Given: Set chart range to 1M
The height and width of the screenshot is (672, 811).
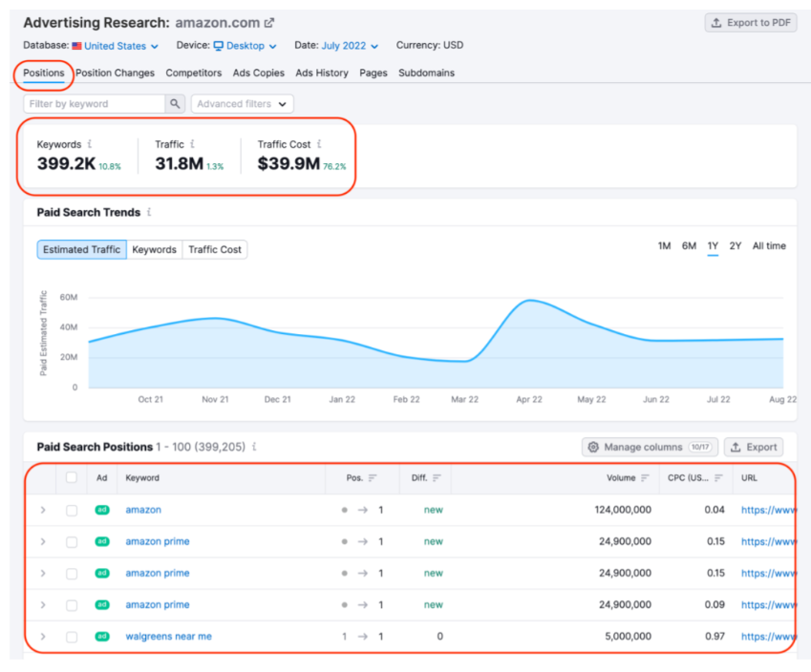Looking at the screenshot, I should pyautogui.click(x=664, y=246).
